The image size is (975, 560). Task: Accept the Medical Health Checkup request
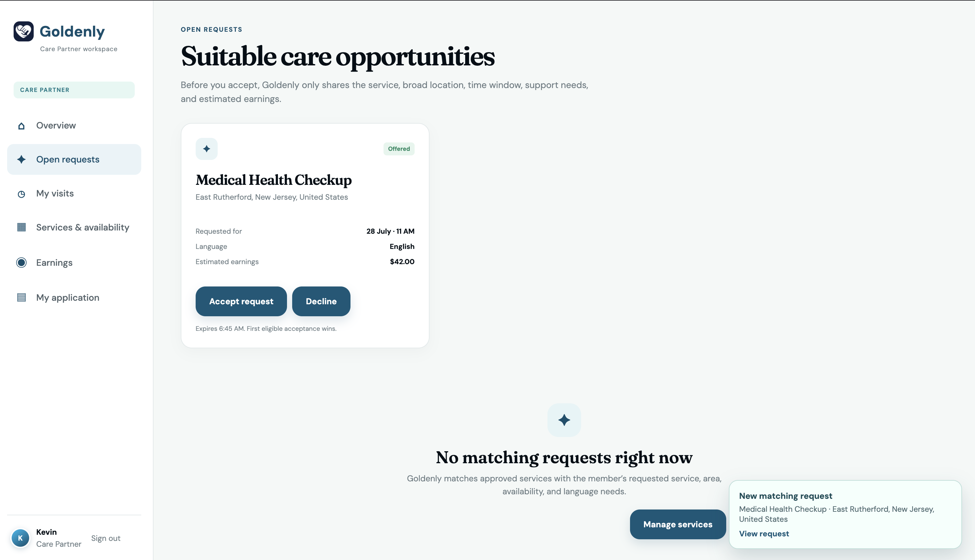pyautogui.click(x=241, y=301)
